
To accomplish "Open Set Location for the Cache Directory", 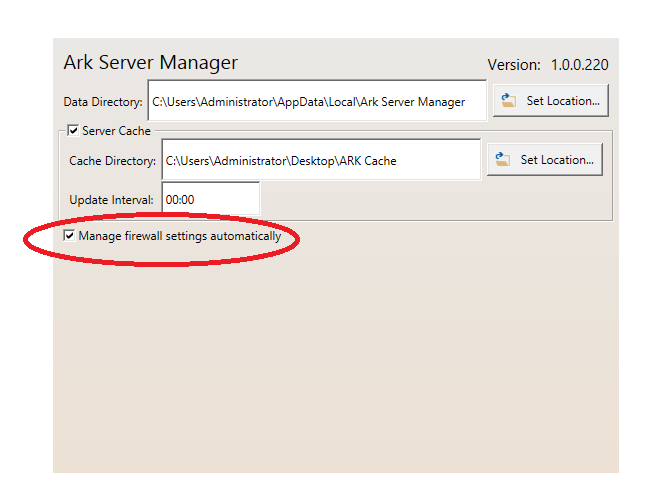I will tap(545, 160).
